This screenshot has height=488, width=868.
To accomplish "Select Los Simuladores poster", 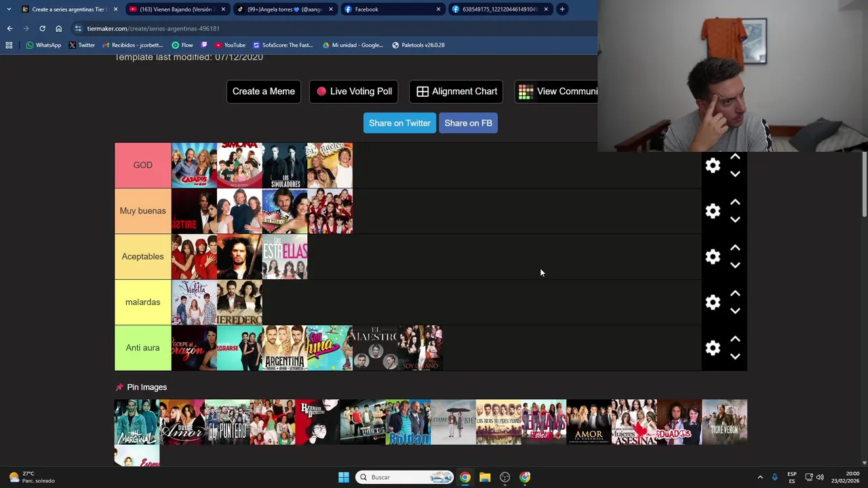I will [285, 165].
